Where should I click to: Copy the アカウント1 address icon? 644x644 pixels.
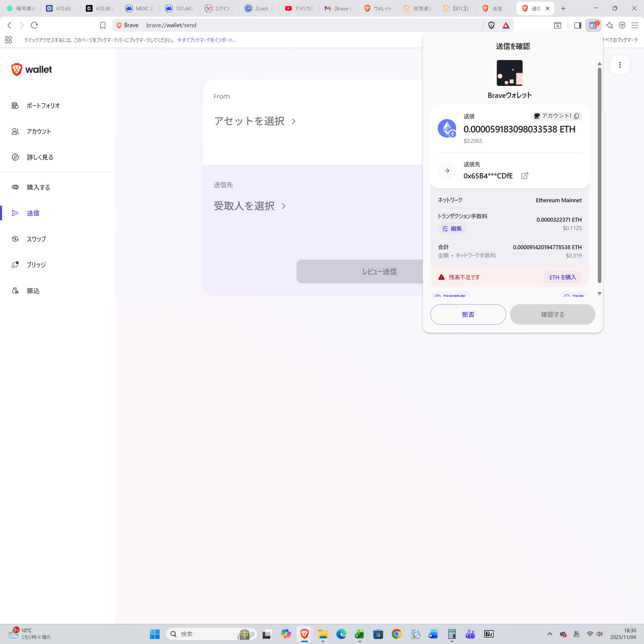tap(577, 116)
